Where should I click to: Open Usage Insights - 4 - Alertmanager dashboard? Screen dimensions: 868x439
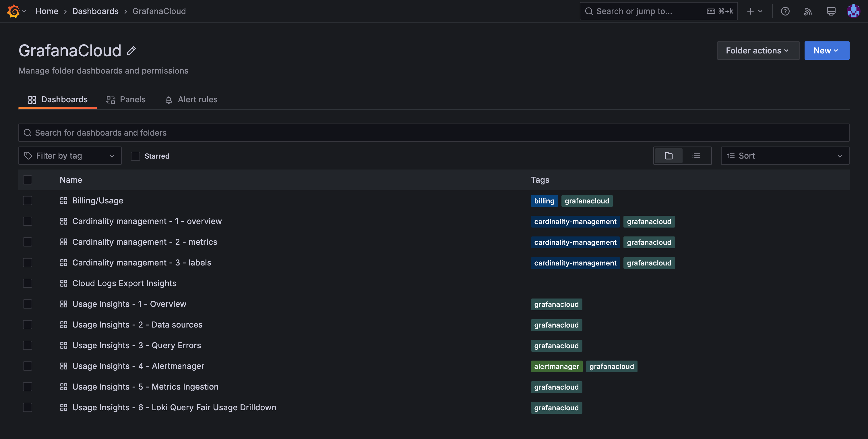coord(138,366)
